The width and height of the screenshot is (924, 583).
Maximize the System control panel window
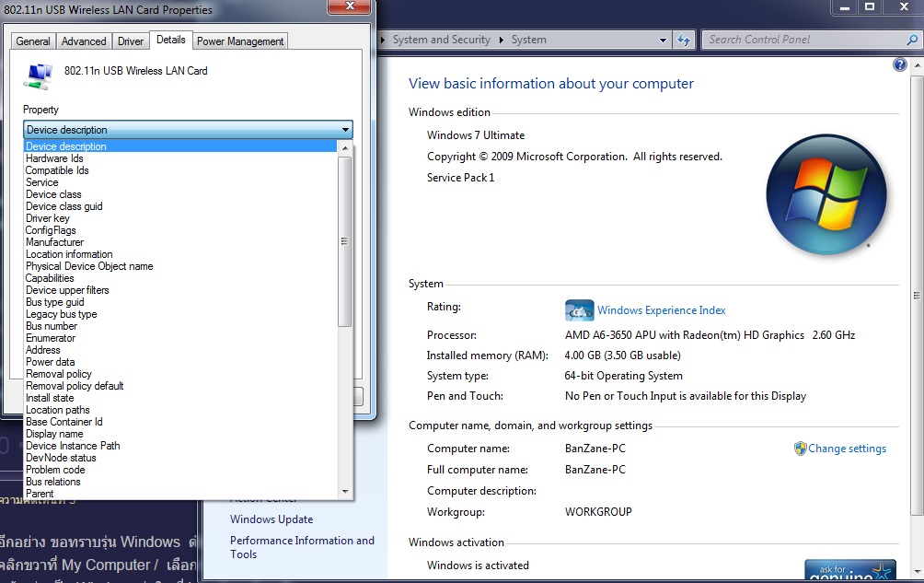[869, 6]
